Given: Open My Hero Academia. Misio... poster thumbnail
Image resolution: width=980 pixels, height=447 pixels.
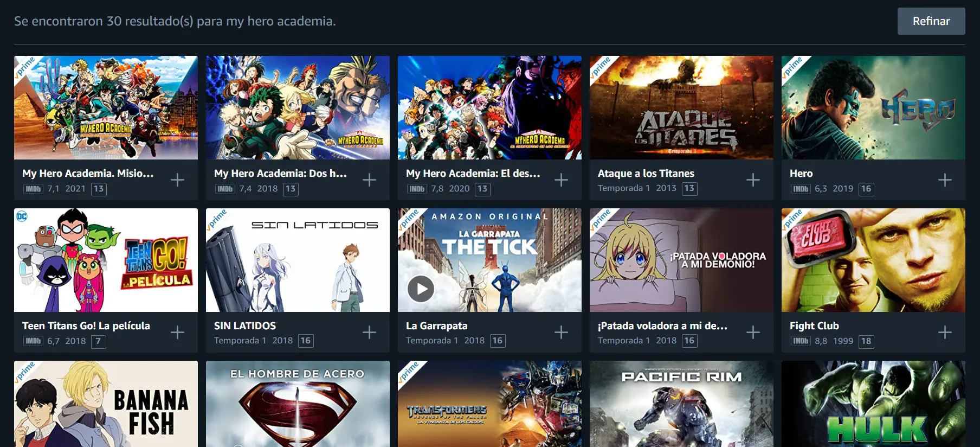Looking at the screenshot, I should pos(106,107).
